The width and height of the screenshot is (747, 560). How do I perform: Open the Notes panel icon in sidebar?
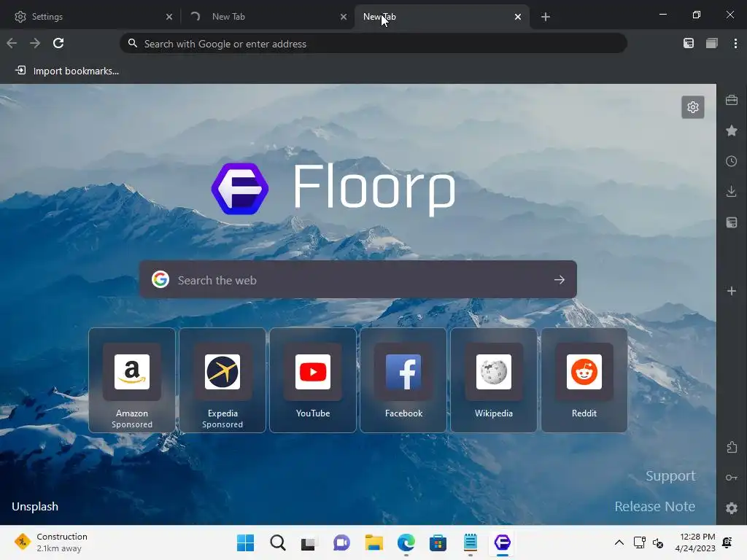click(x=732, y=222)
